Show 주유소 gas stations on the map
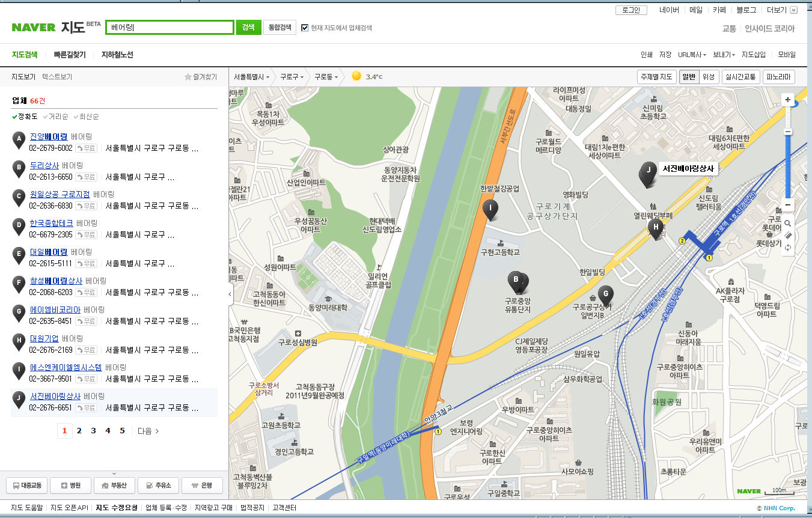Viewport: 812px width, 518px height. [x=158, y=486]
